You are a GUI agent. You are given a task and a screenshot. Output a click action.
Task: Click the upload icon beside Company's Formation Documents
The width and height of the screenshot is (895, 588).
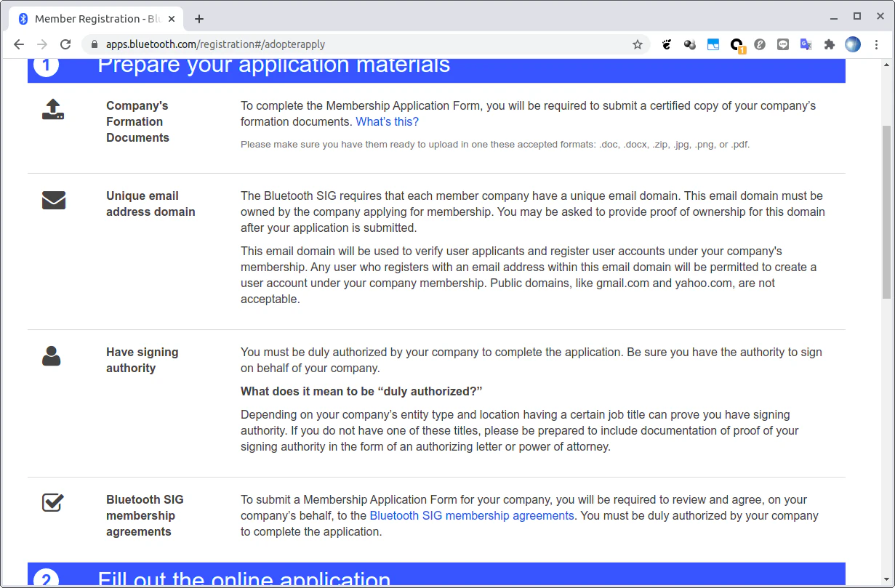coord(53,110)
